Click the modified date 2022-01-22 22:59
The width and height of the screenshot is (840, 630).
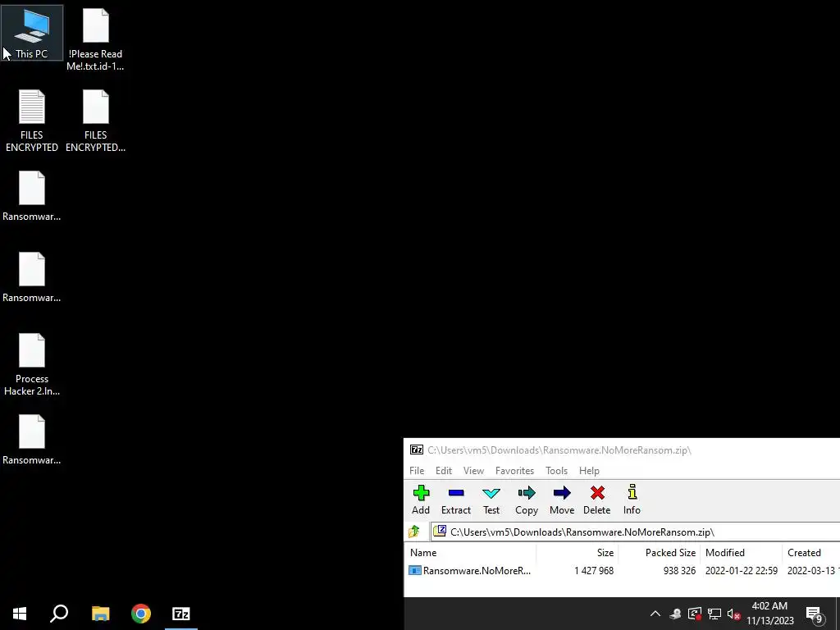coord(742,571)
